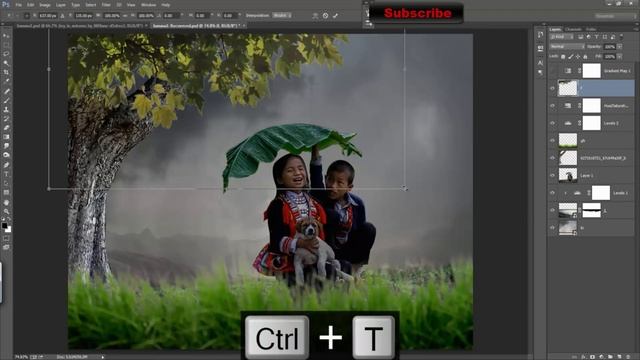
Task: Click the foreground color swatch
Action: 4,225
